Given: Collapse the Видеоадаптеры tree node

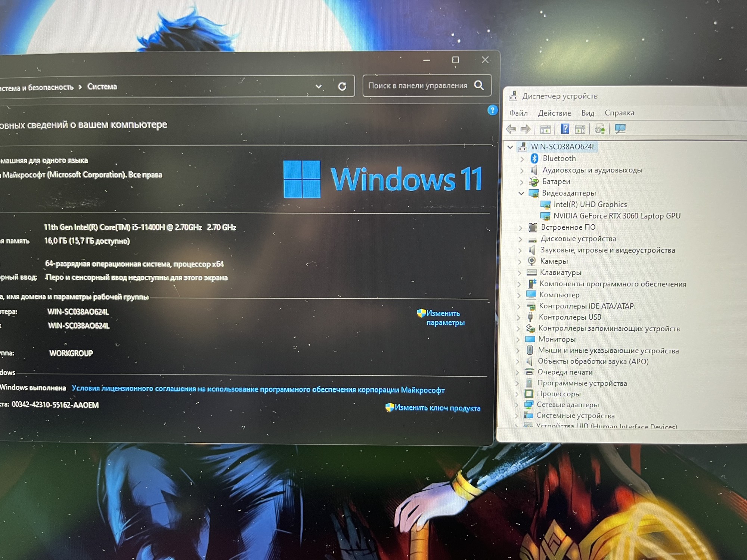Looking at the screenshot, I should [521, 193].
